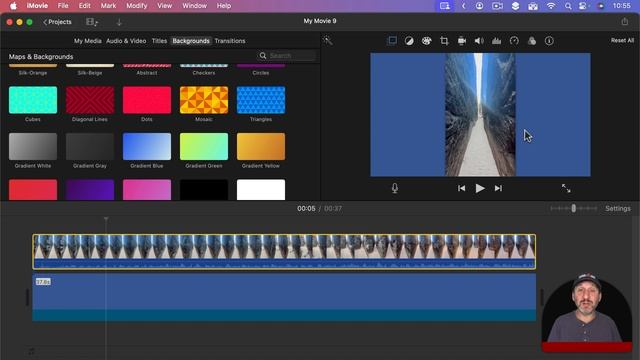Click the share export icon
Viewport: 640px width, 360px height.
point(624,21)
